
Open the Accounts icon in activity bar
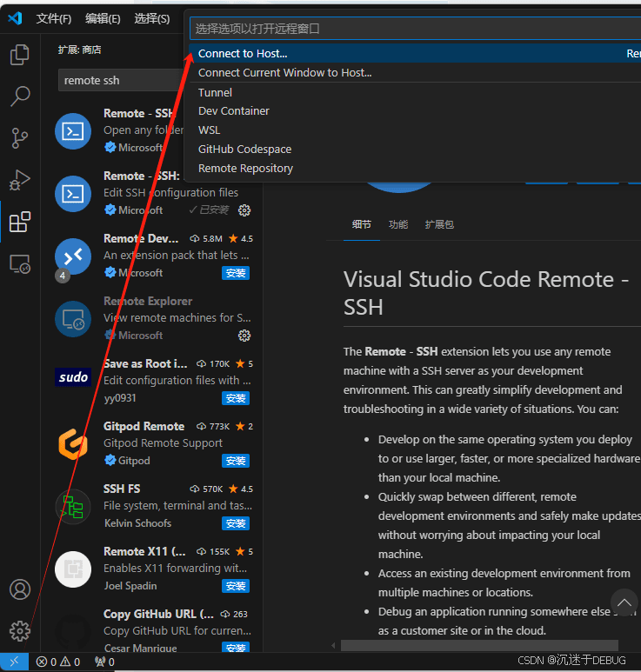pyautogui.click(x=20, y=589)
